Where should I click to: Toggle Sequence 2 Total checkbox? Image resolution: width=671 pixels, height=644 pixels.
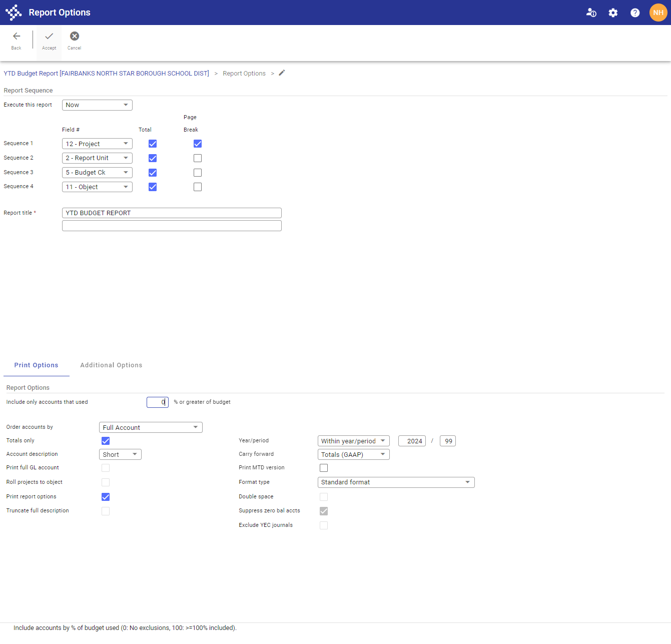tap(153, 158)
